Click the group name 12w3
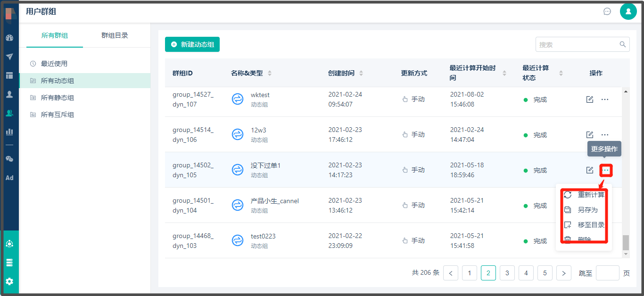 coord(259,130)
